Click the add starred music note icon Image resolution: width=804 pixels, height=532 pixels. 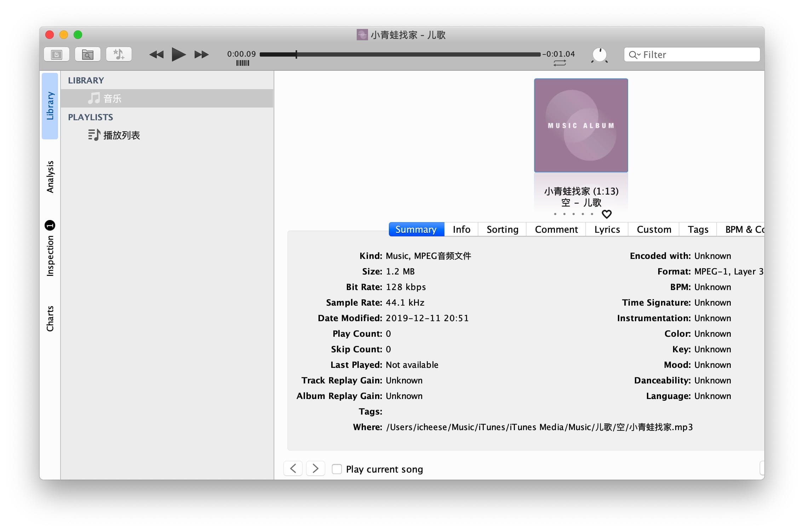[x=119, y=54]
